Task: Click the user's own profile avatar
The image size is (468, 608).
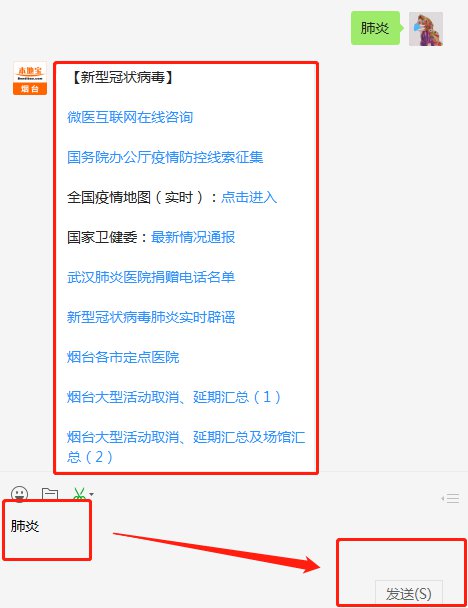Action: (426, 29)
